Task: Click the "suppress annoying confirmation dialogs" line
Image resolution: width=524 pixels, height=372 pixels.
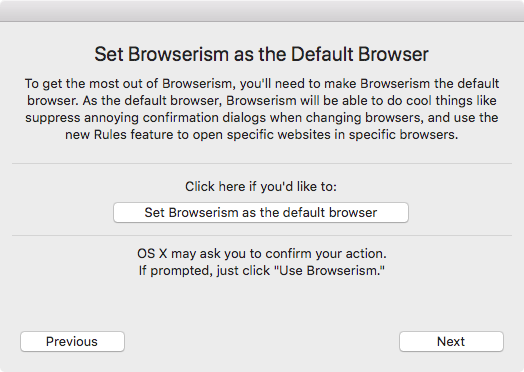Action: (262, 118)
